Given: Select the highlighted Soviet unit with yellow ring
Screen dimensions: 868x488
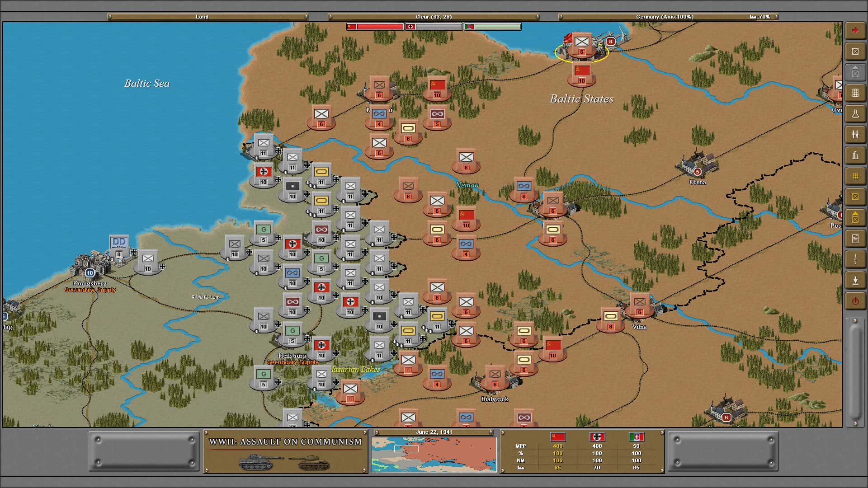Looking at the screenshot, I should coord(582,46).
